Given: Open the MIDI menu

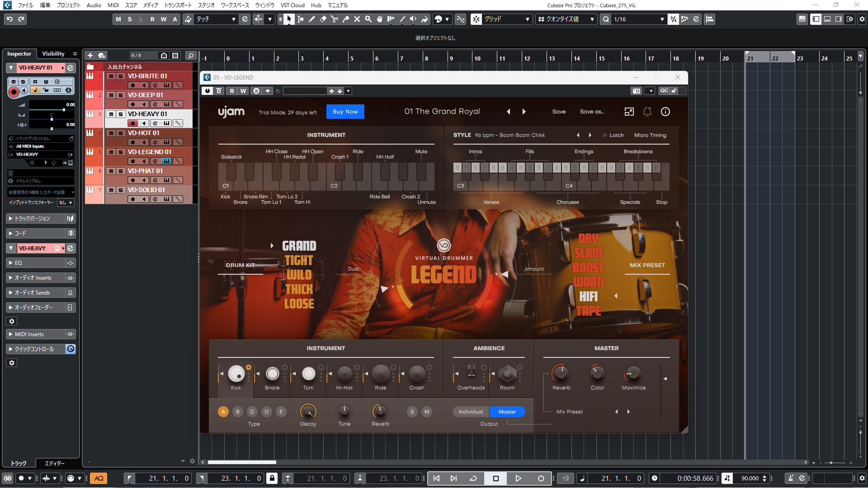Looking at the screenshot, I should (113, 5).
